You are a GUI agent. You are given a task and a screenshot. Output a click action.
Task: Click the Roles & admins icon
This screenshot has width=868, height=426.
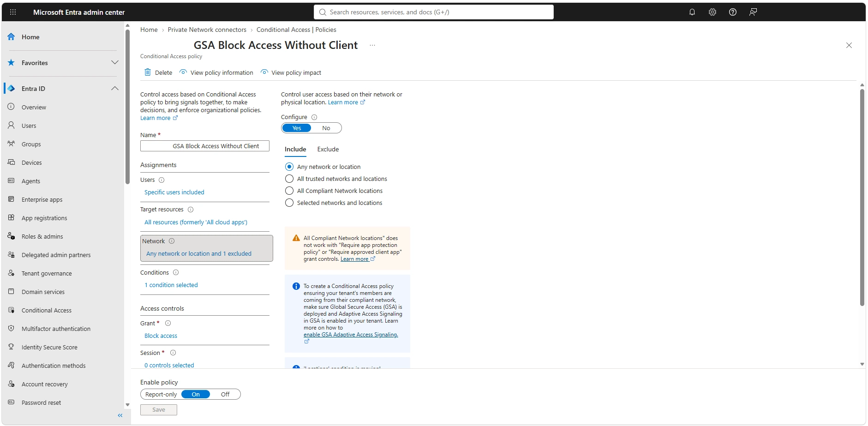pyautogui.click(x=11, y=236)
